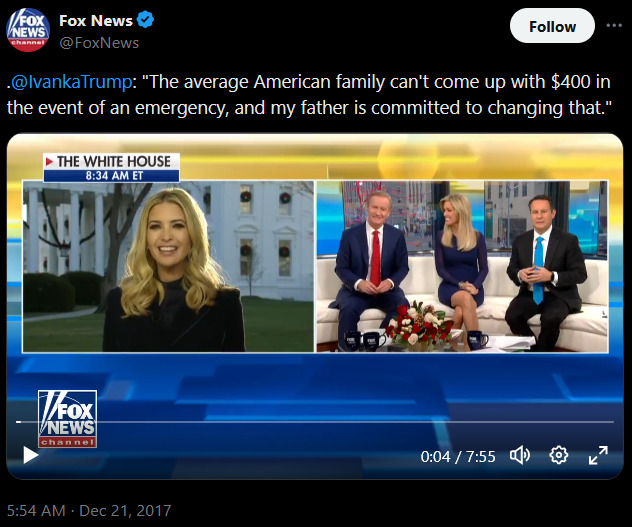632x527 pixels.
Task: Open the 5:54 AM Dec 21, 2017 timestamp
Action: (x=89, y=510)
